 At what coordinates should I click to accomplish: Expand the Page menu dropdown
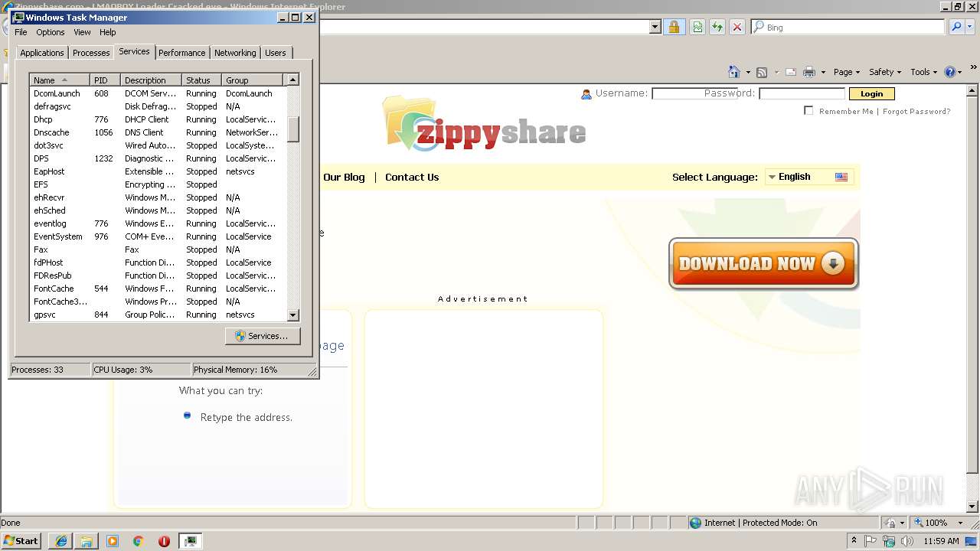pyautogui.click(x=847, y=72)
